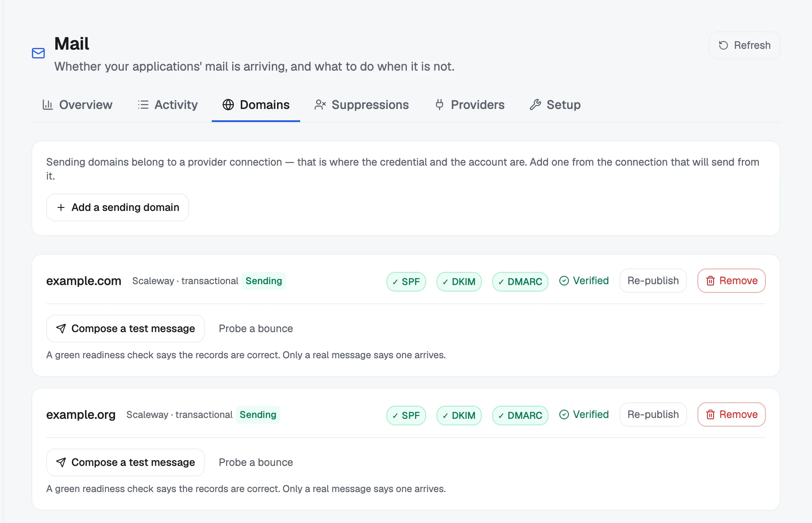Compose a test message for example.com
Viewport: 812px width, 523px height.
[125, 329]
